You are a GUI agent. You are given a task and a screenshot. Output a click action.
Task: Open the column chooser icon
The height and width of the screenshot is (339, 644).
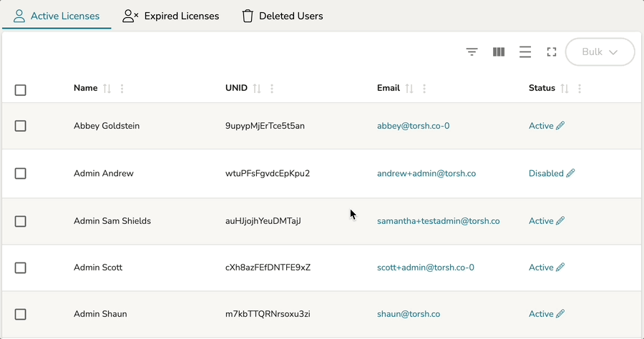[x=499, y=52]
